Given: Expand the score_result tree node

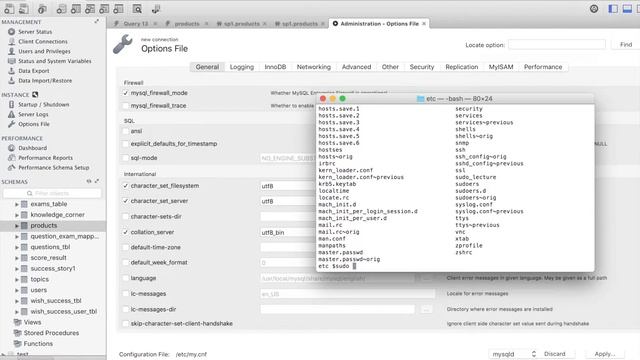Looking at the screenshot, I should point(17,258).
